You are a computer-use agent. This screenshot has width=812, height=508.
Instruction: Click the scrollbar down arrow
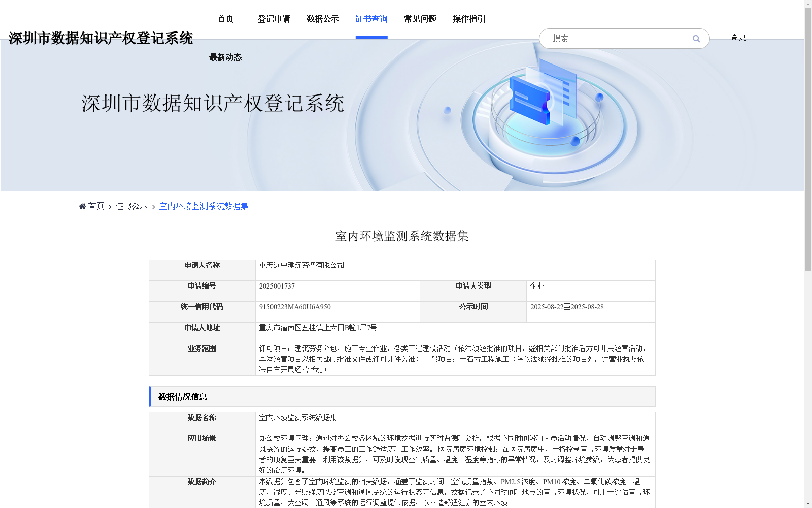808,504
